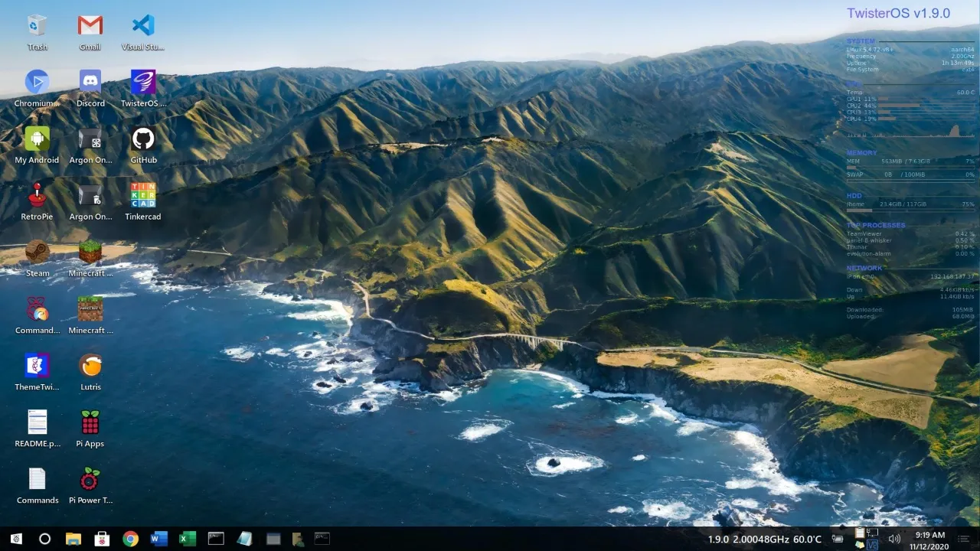Viewport: 980px width, 551px height.
Task: Open the volume control in the tray
Action: (x=894, y=539)
